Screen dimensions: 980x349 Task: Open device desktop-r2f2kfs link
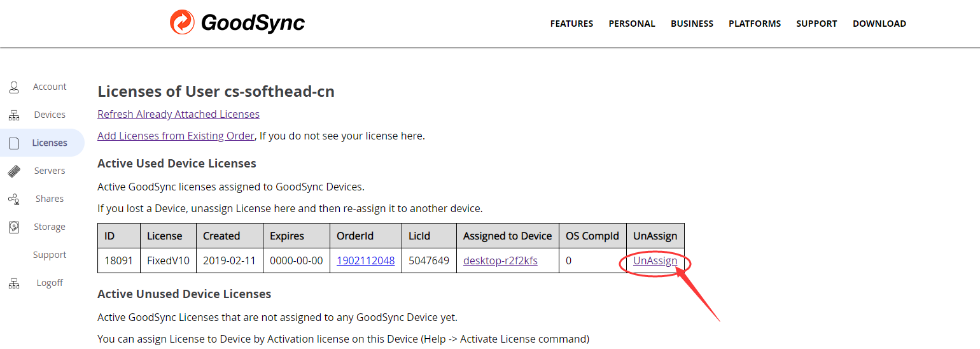point(500,260)
